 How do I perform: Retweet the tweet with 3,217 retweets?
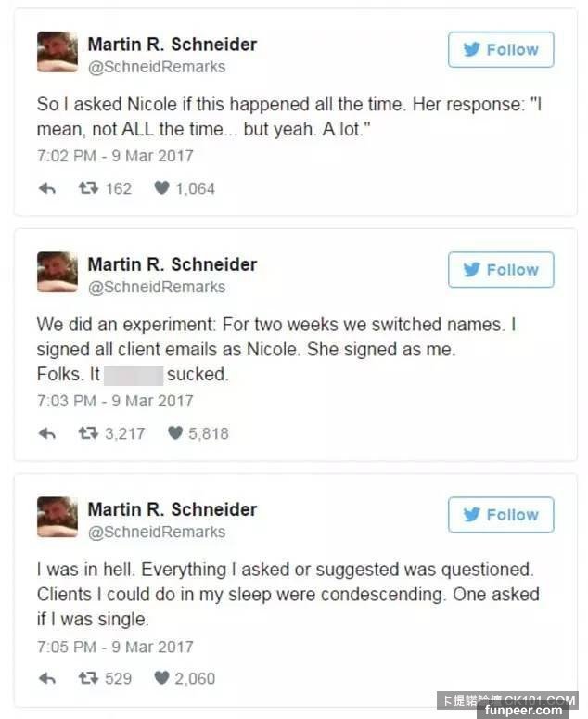tap(88, 433)
